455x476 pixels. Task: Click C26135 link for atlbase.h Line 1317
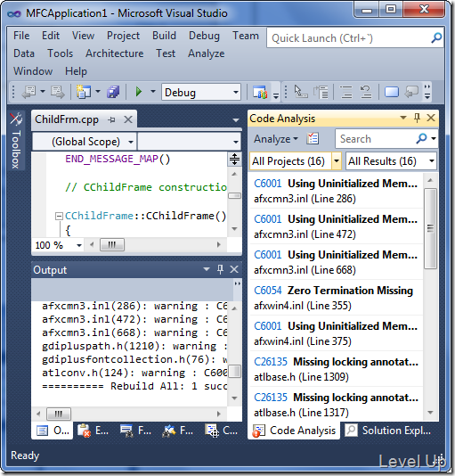[x=271, y=398]
